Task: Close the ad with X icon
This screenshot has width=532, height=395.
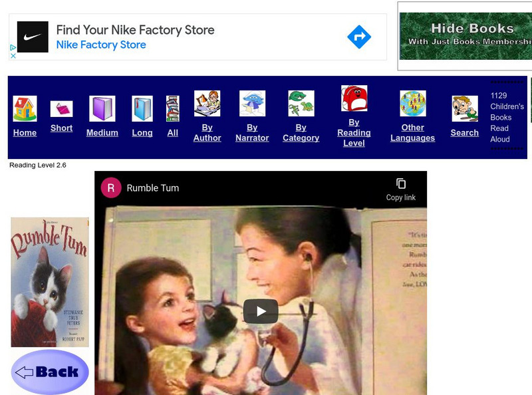Action: click(x=13, y=56)
